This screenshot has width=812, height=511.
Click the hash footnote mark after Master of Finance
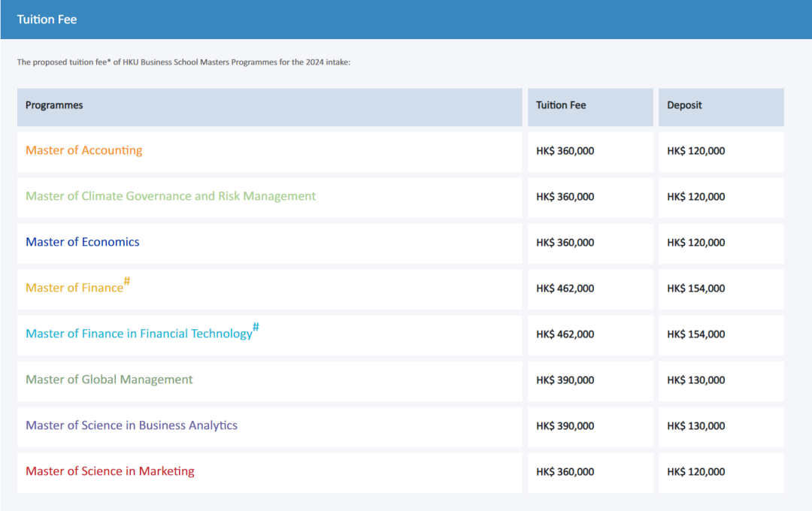[x=127, y=281]
